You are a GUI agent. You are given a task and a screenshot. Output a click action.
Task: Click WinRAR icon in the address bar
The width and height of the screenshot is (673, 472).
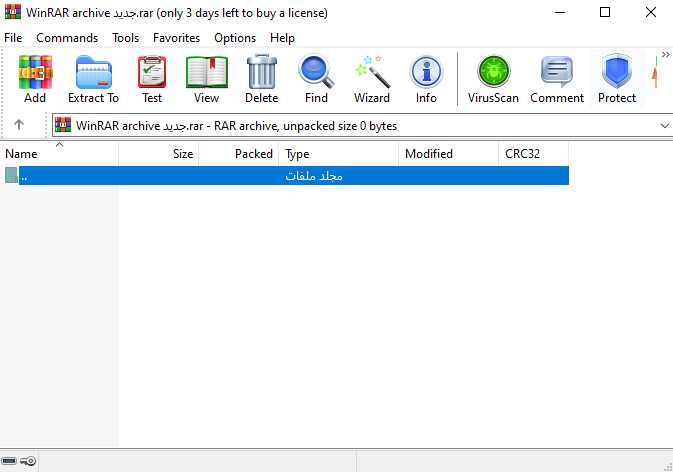pos(63,125)
